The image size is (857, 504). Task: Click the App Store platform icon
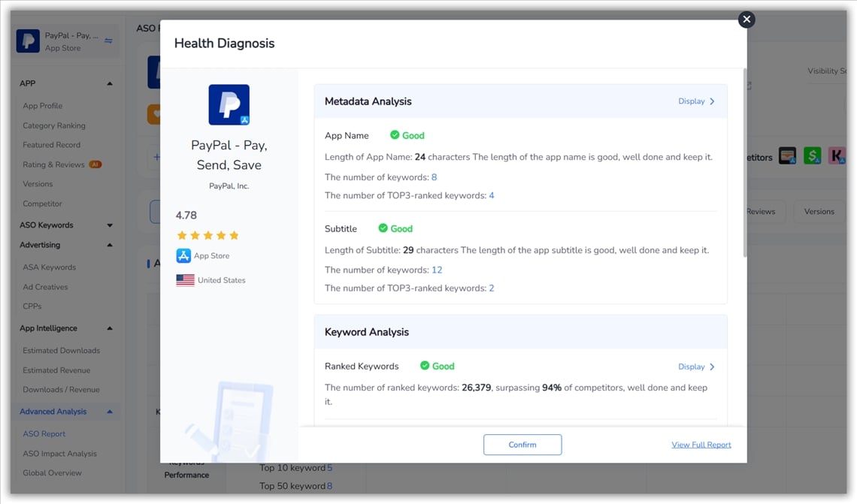183,256
